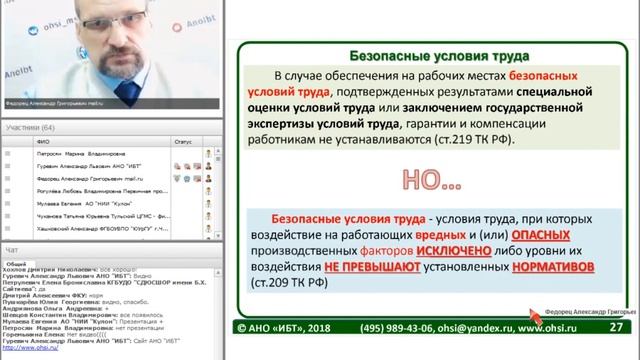Viewport: 640px width, 360px height.
Task: Select participant name Петросян Марина Владимировна
Action: click(x=81, y=154)
